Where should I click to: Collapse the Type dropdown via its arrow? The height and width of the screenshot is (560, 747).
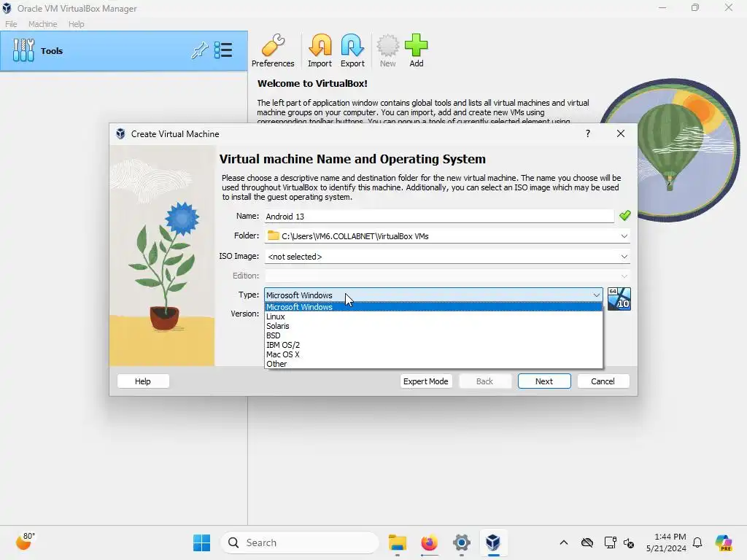pyautogui.click(x=597, y=295)
